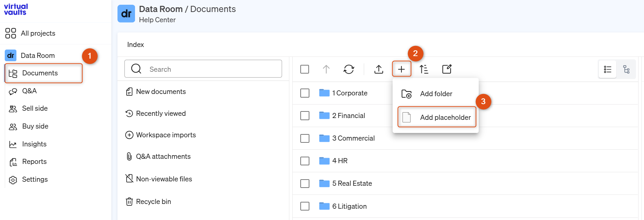
Task: Click the Data Room dr icon in sidebar
Action: 11,55
